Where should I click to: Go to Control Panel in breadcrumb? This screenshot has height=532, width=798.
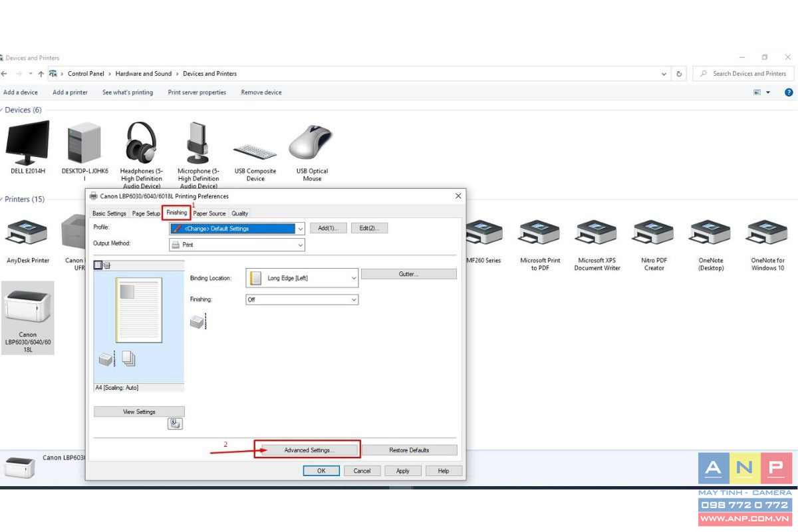86,74
